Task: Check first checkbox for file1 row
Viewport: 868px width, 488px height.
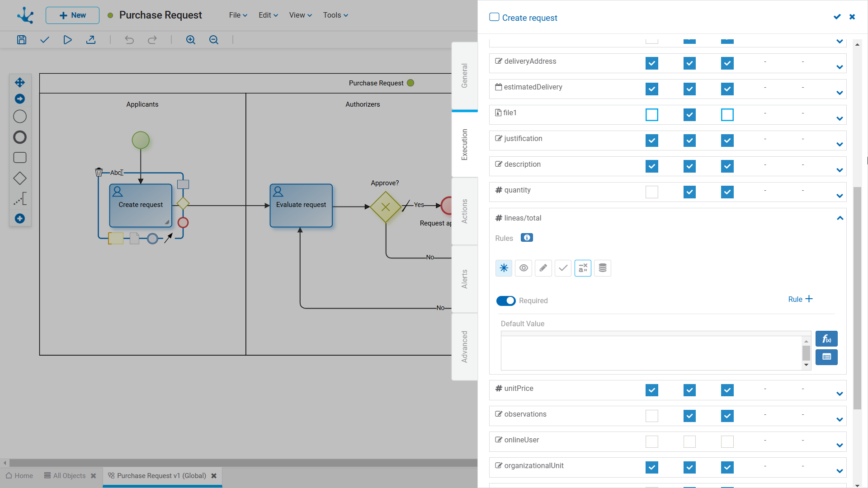Action: 652,115
